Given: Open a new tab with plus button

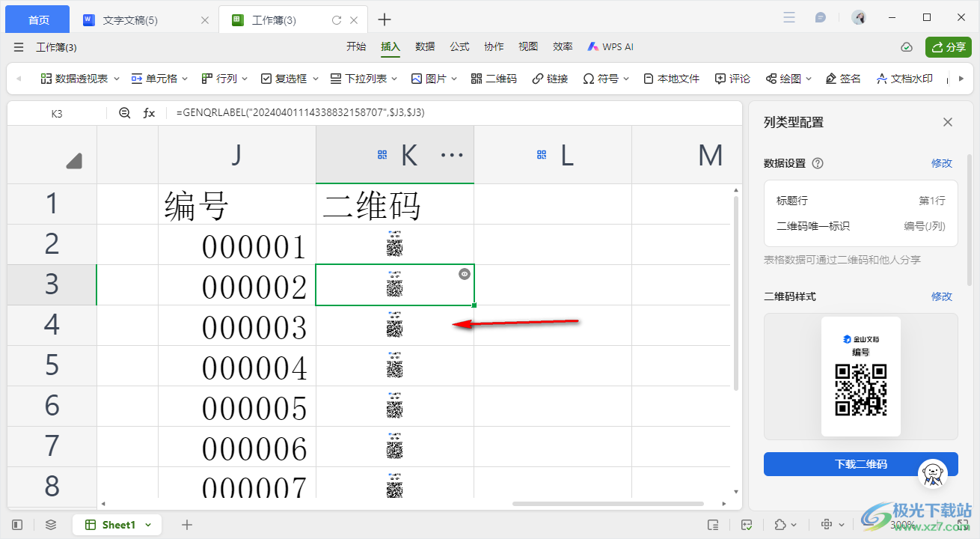Looking at the screenshot, I should [x=385, y=19].
